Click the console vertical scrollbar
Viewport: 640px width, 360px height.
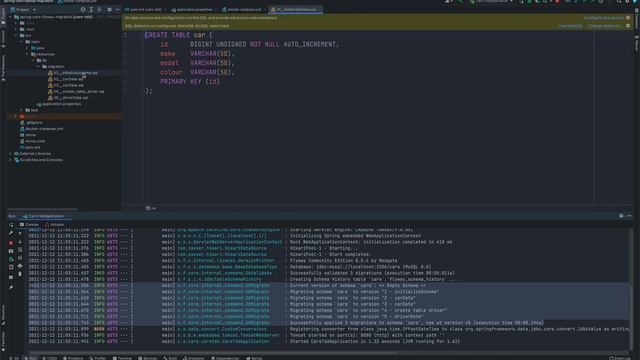[x=631, y=318]
